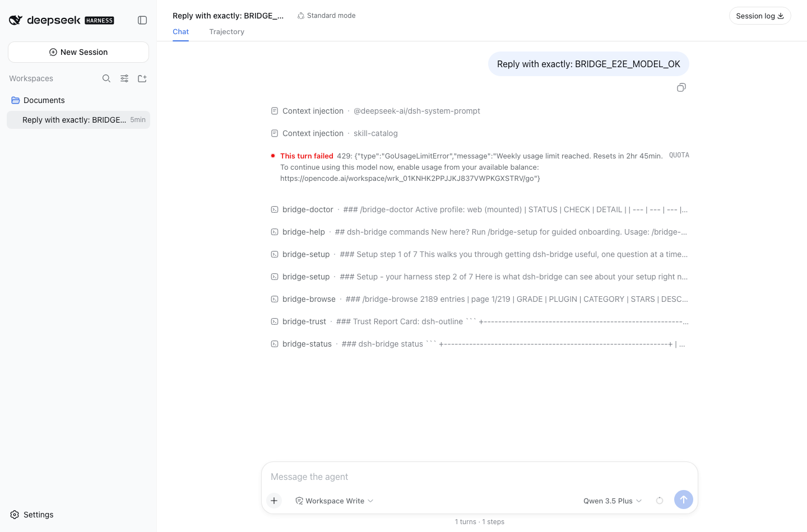Click the '5min' session timestamp
The width and height of the screenshot is (807, 532).
pyautogui.click(x=138, y=120)
